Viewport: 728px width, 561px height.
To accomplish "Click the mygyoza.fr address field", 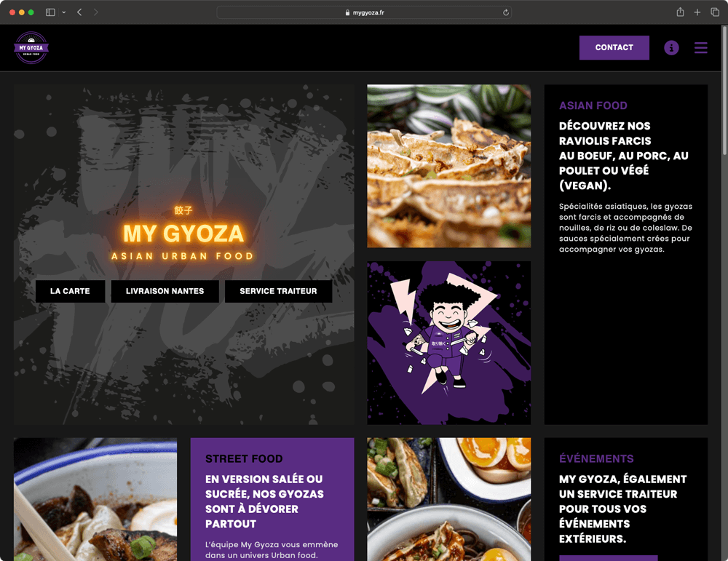I will pyautogui.click(x=364, y=12).
